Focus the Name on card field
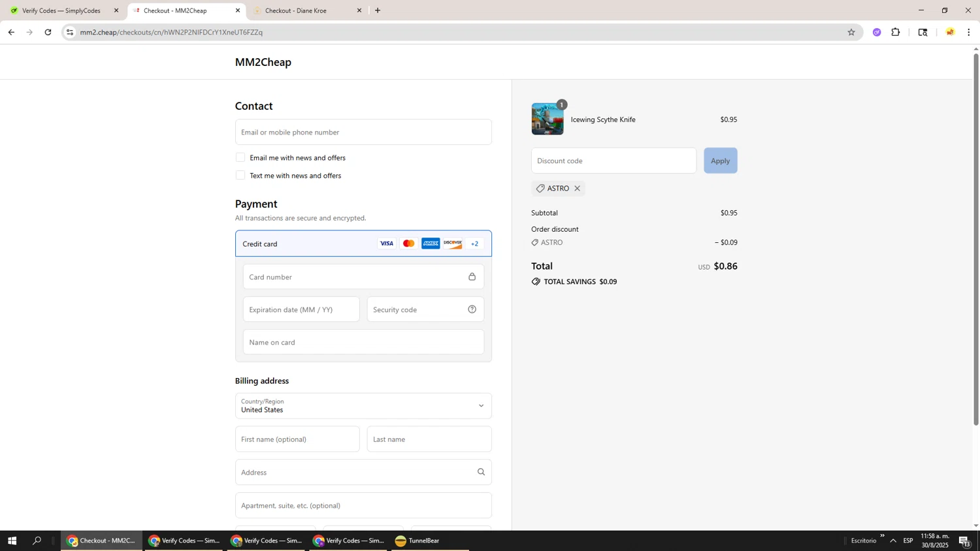 [x=363, y=342]
